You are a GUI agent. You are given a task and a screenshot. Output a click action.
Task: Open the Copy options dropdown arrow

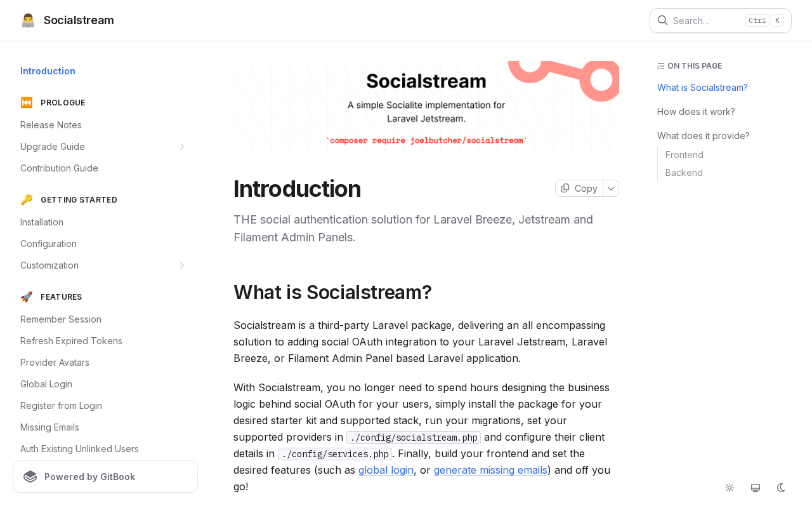pos(611,189)
